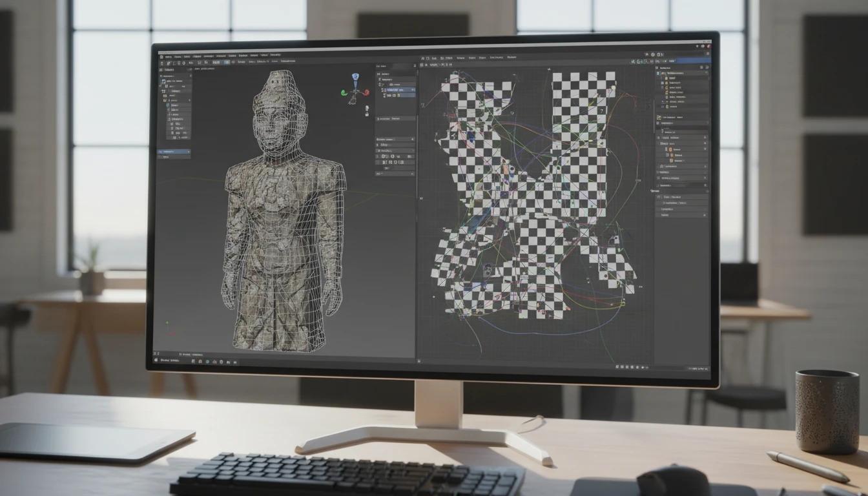Screen dimensions: 868x496
Task: Click the green Y axis handle on the navigation gizmo
Action: (344, 93)
